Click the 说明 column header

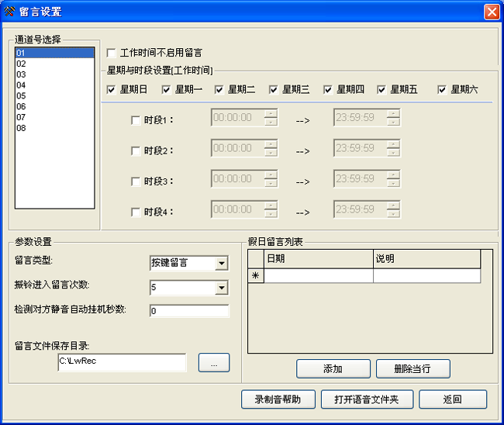(x=426, y=258)
